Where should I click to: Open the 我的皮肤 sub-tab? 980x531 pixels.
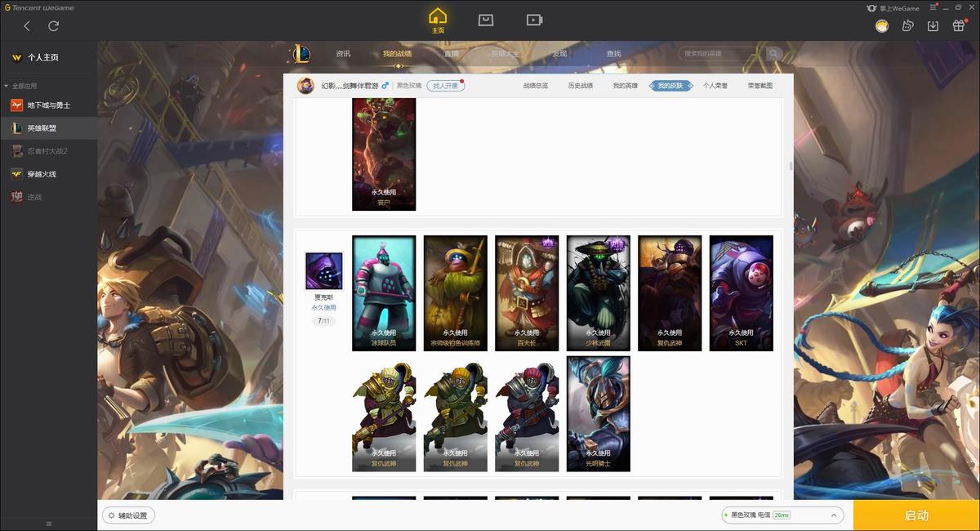[x=670, y=86]
